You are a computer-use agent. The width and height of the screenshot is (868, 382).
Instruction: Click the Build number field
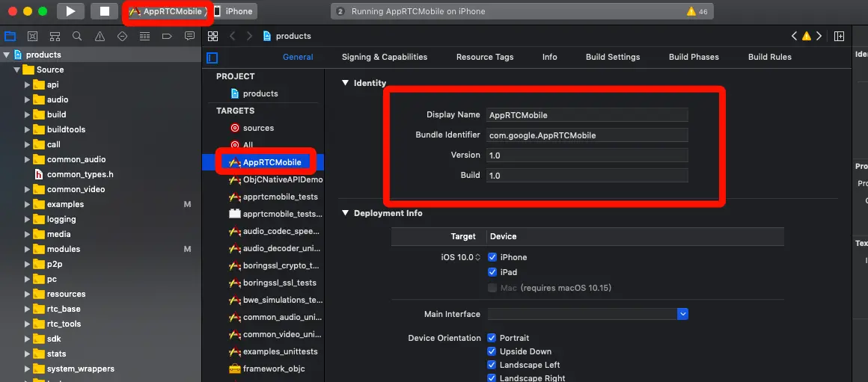[587, 175]
